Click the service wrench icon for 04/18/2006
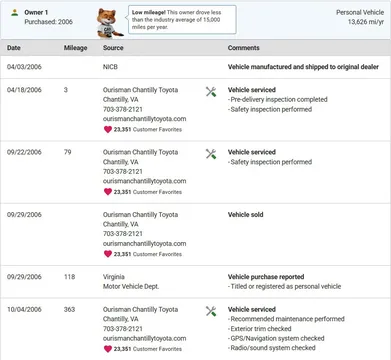Screen dimensions: 391x360 pos(211,92)
